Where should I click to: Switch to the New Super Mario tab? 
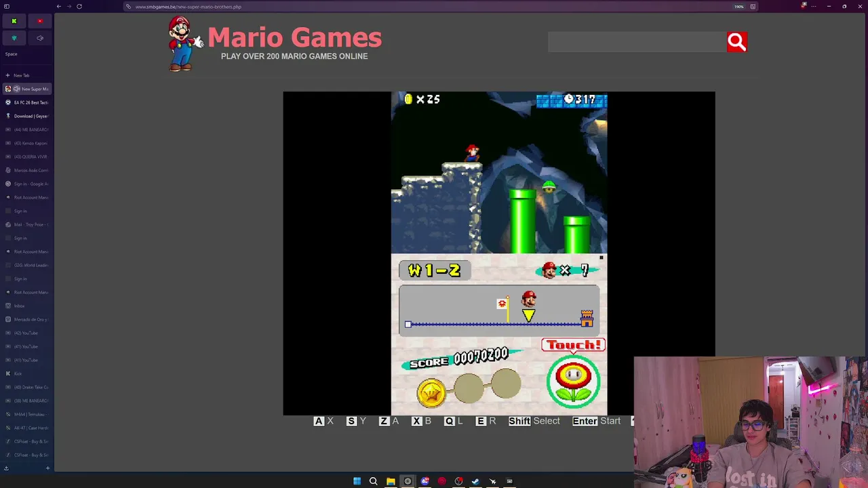point(26,89)
